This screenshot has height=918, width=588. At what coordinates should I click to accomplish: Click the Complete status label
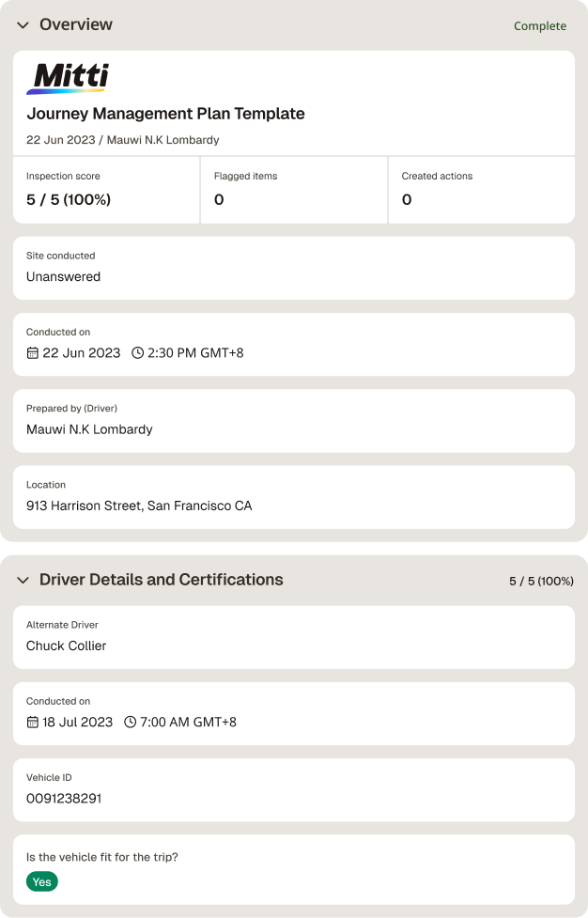[x=540, y=25]
